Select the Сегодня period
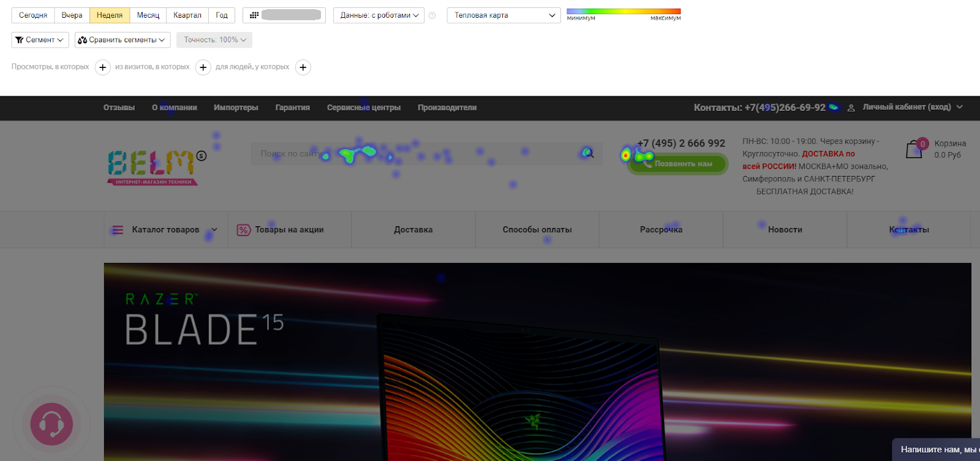This screenshot has width=980, height=461. [33, 15]
